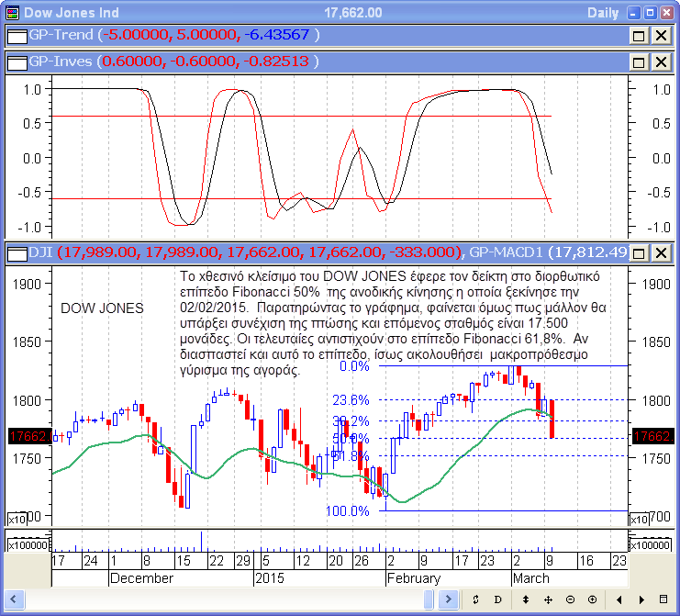This screenshot has width=680, height=616.
Task: Click the 23.6% Fibonacci level label
Action: coord(351,399)
